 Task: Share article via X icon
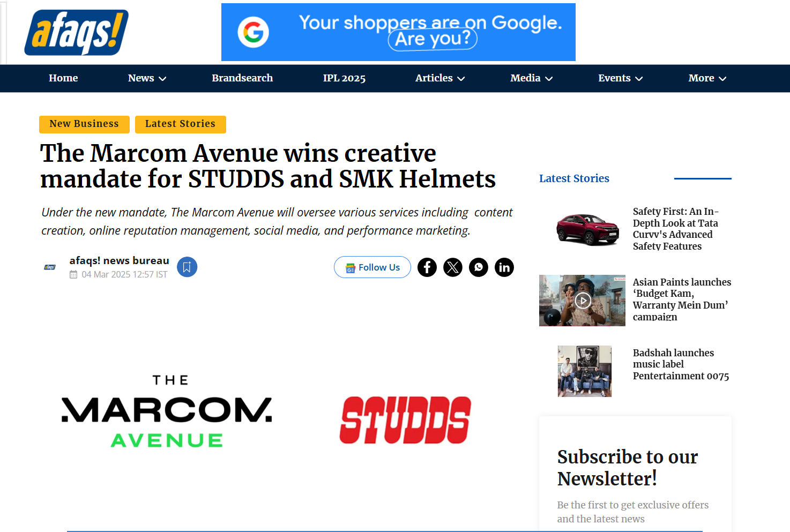click(453, 267)
